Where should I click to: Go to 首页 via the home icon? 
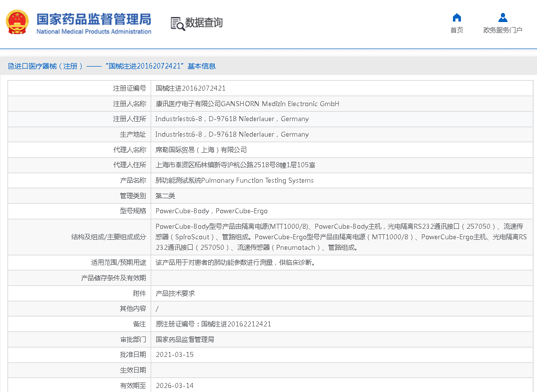click(x=457, y=18)
